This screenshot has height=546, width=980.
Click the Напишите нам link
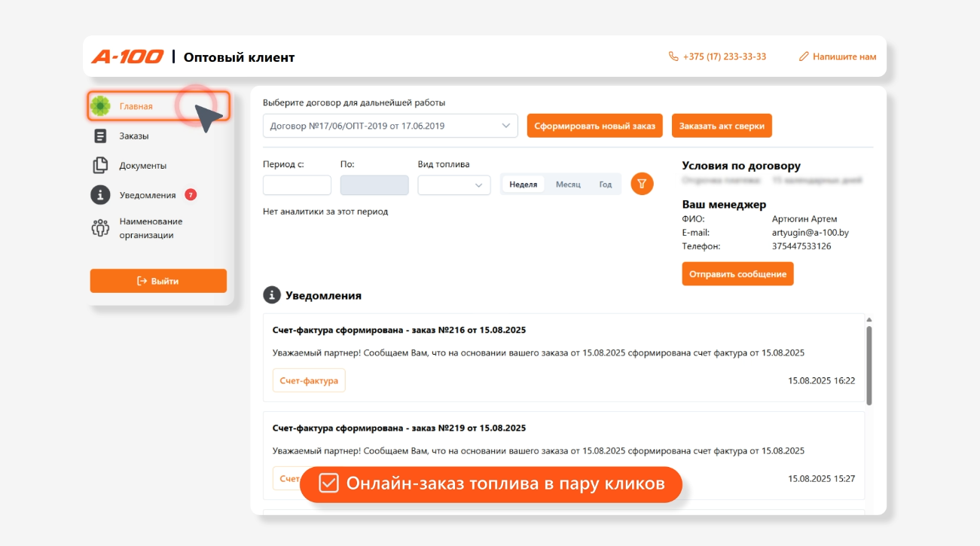coord(838,56)
